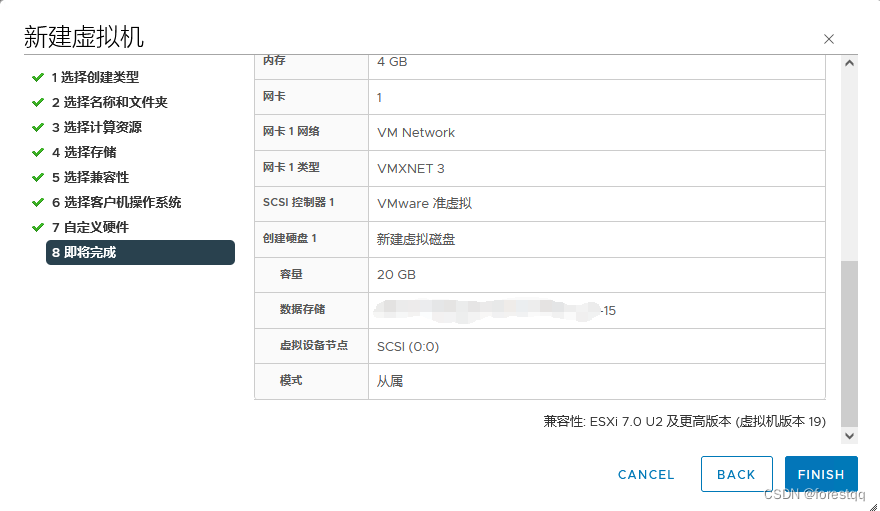Click green checkmark beside step 5
This screenshot has height=511, width=880.
(x=38, y=177)
